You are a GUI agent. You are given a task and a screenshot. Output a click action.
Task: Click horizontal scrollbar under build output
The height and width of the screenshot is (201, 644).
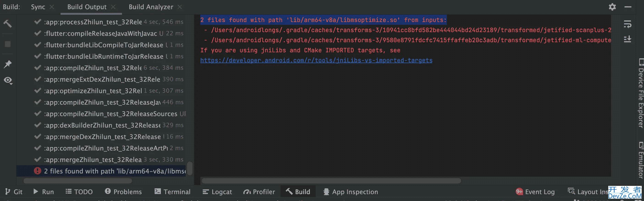331,181
